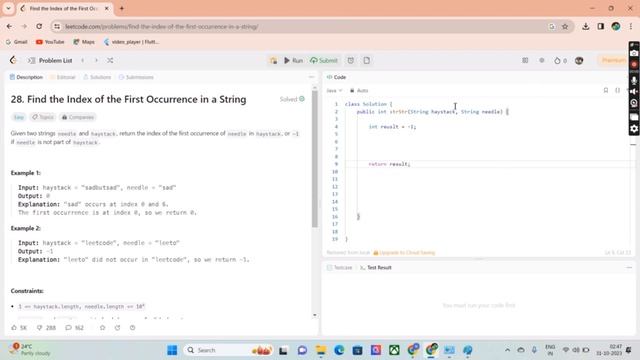Screen dimensions: 640x360
Task: Switch to the Submissions tab
Action: point(136,77)
